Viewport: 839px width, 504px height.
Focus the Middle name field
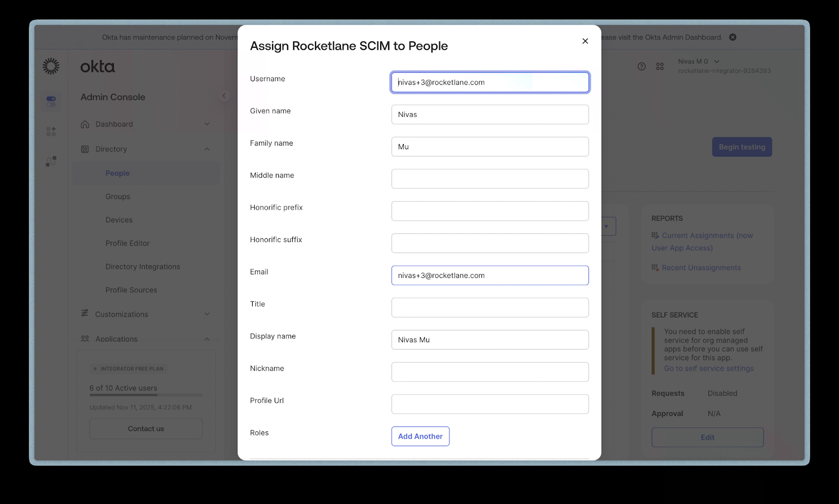pos(490,179)
